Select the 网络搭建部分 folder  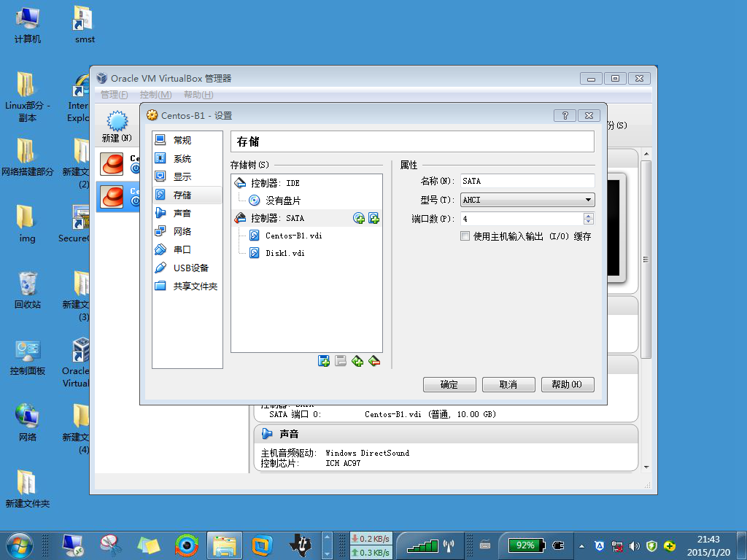pos(27,157)
